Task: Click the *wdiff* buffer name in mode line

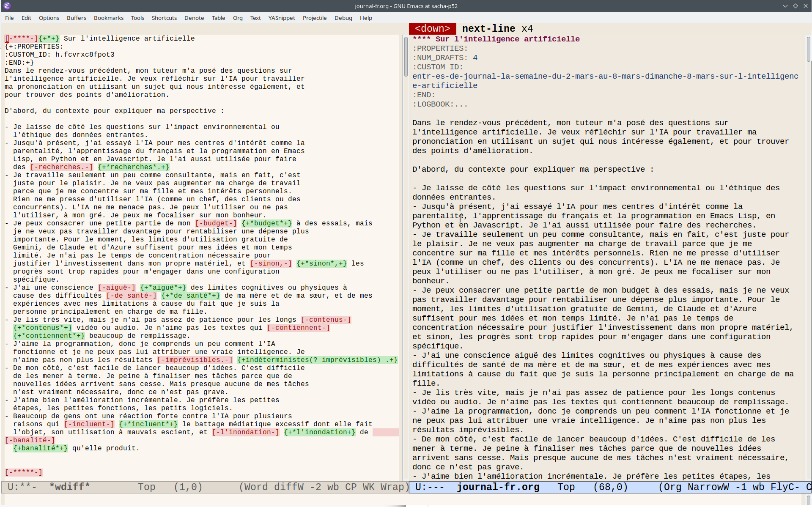Action: [x=70, y=487]
